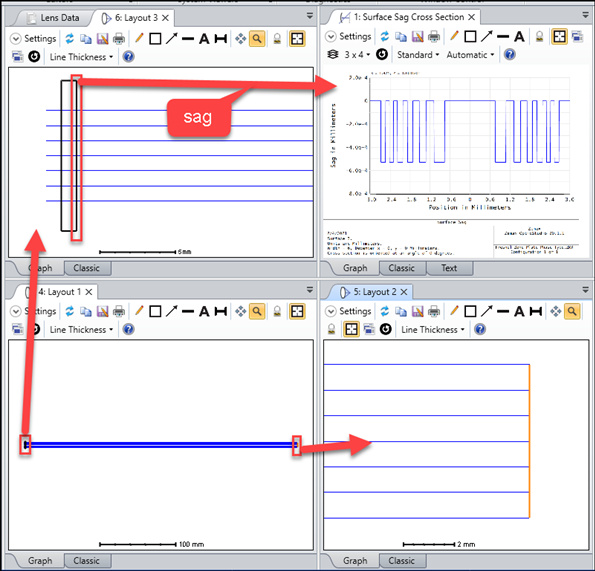Switch to the Text tab below sag plot
This screenshot has width=595, height=571.
click(x=449, y=268)
